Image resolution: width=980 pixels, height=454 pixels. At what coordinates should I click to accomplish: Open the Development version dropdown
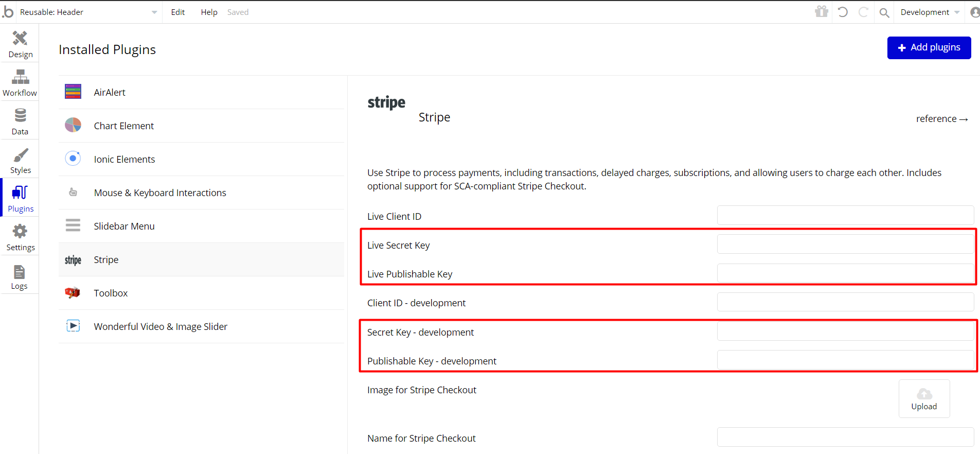tap(930, 12)
